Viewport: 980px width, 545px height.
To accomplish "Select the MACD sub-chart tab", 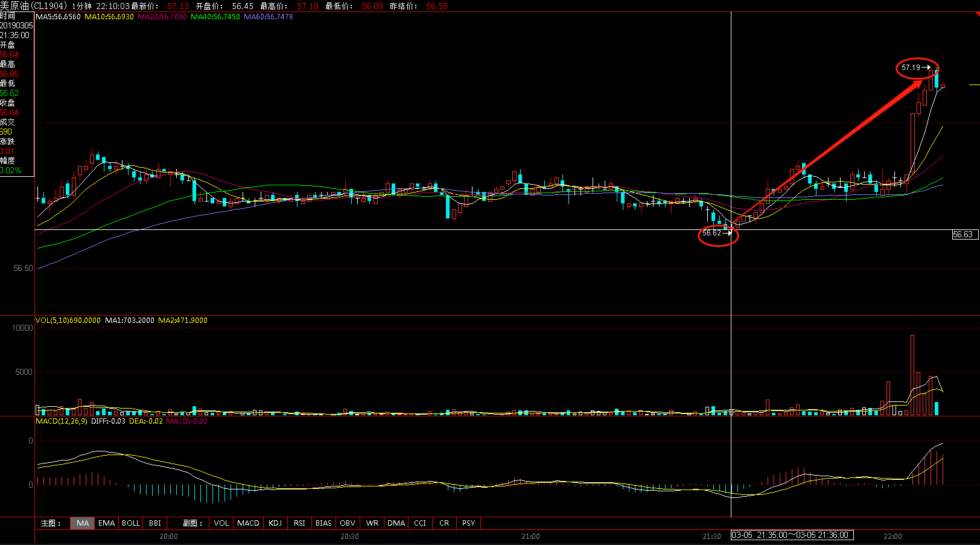I will (248, 523).
